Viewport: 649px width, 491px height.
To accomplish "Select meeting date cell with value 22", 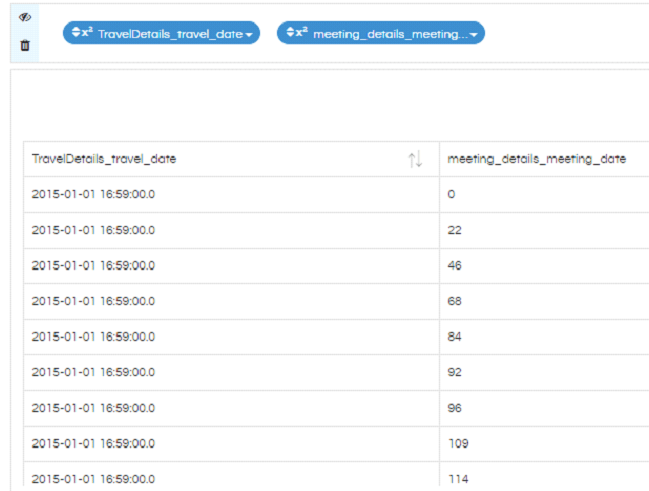I will pyautogui.click(x=544, y=230).
